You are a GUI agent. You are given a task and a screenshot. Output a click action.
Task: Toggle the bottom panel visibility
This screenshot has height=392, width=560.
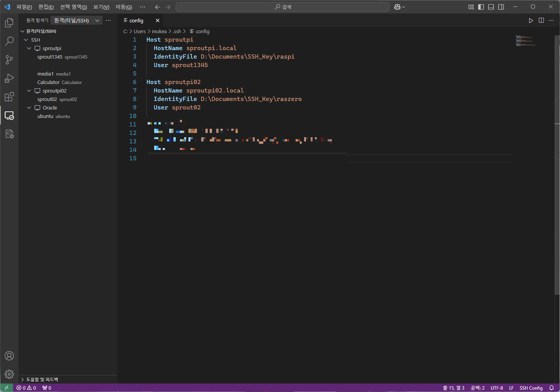[491, 7]
